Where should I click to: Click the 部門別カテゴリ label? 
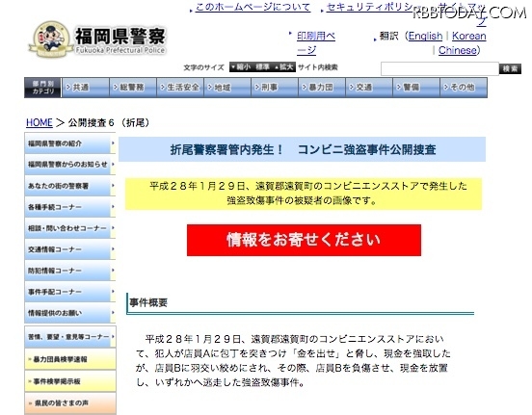[x=42, y=88]
